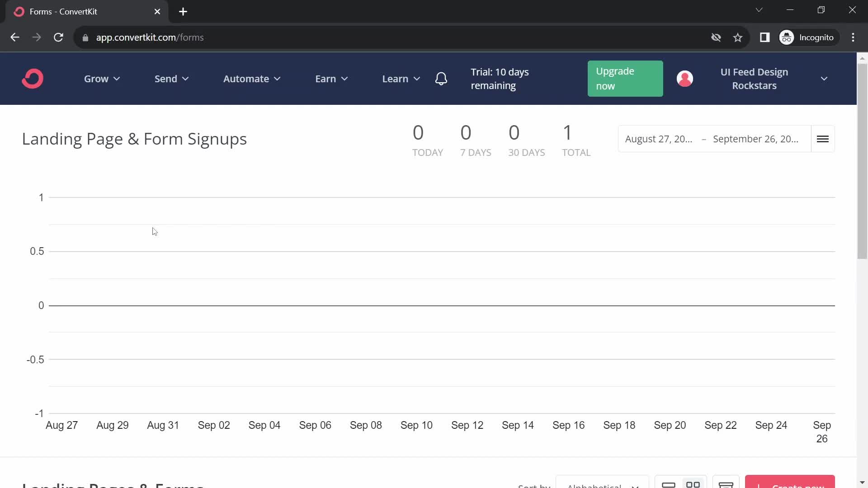
Task: Click the ConvertKit logo icon
Action: [32, 78]
